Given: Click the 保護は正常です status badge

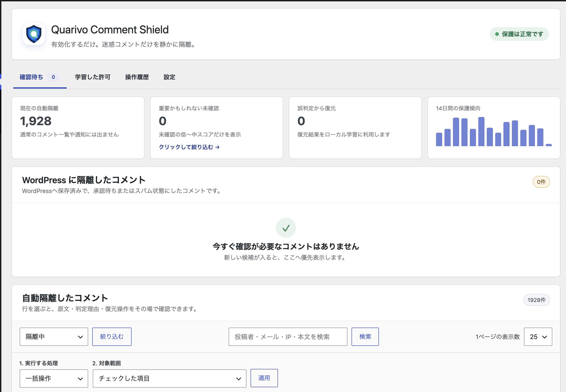Looking at the screenshot, I should click(x=519, y=34).
